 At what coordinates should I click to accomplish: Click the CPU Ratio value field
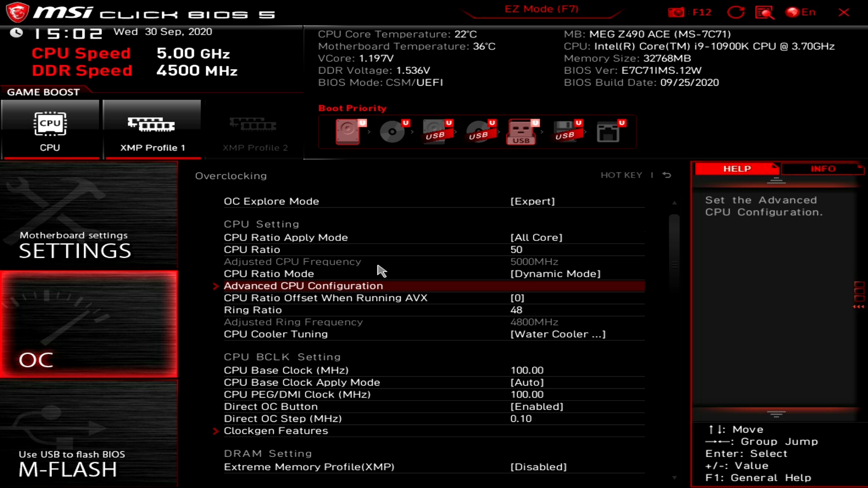[516, 250]
